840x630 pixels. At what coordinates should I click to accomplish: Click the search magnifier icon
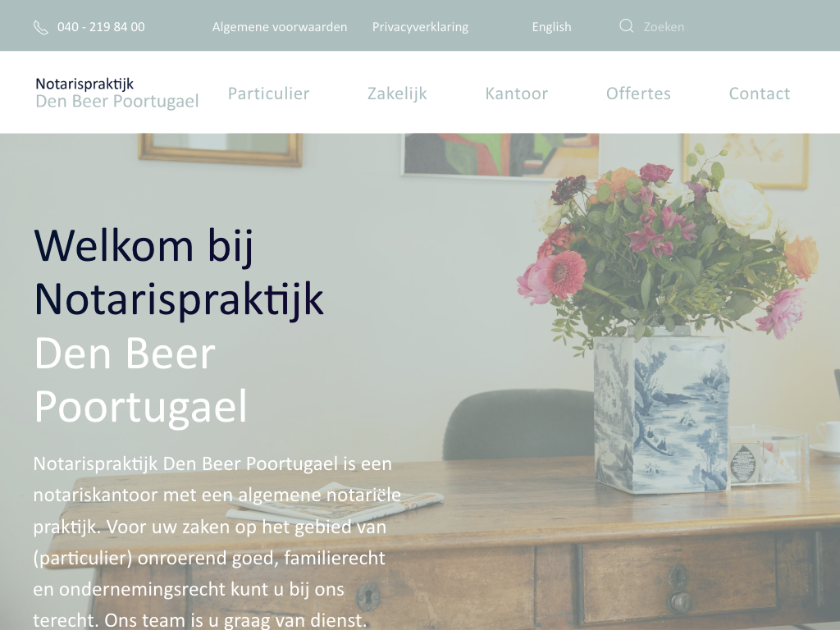pyautogui.click(x=626, y=25)
